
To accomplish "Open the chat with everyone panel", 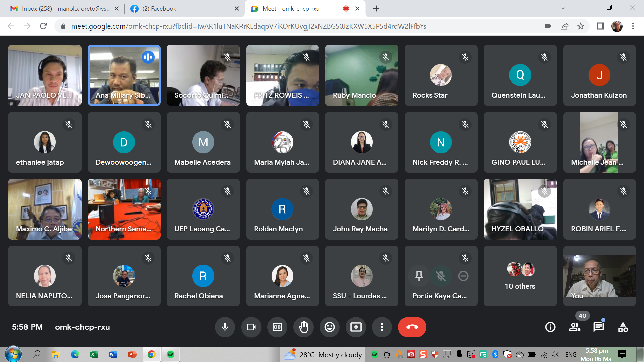I will pos(599,327).
